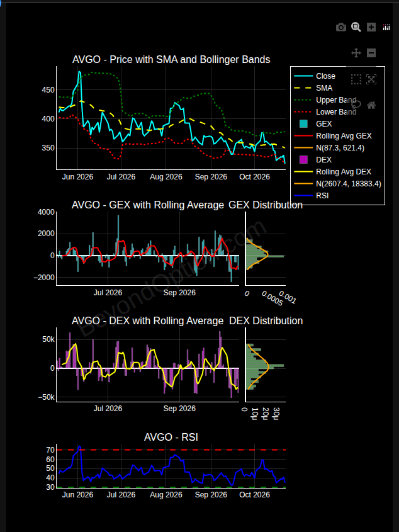Click the magenta DEX legend swatch

point(304,160)
